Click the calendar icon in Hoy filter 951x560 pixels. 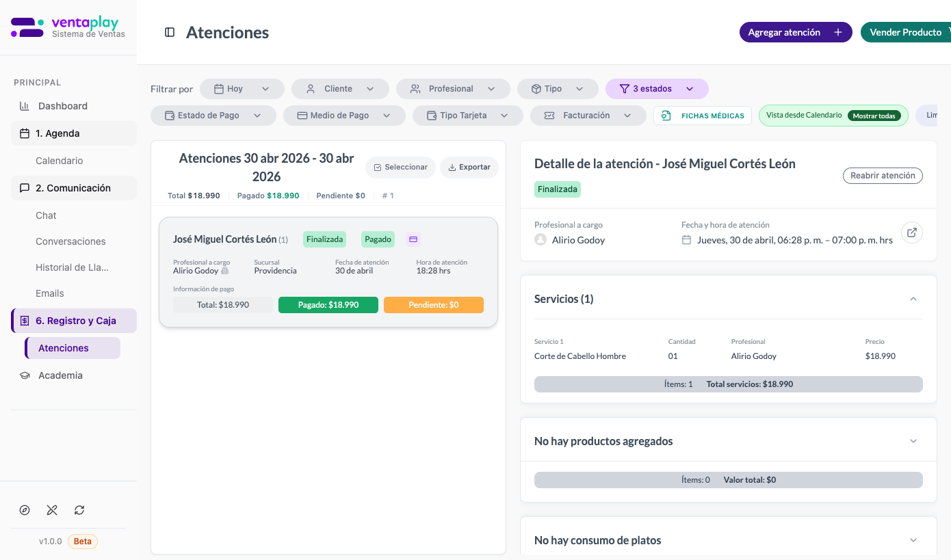[x=219, y=89]
